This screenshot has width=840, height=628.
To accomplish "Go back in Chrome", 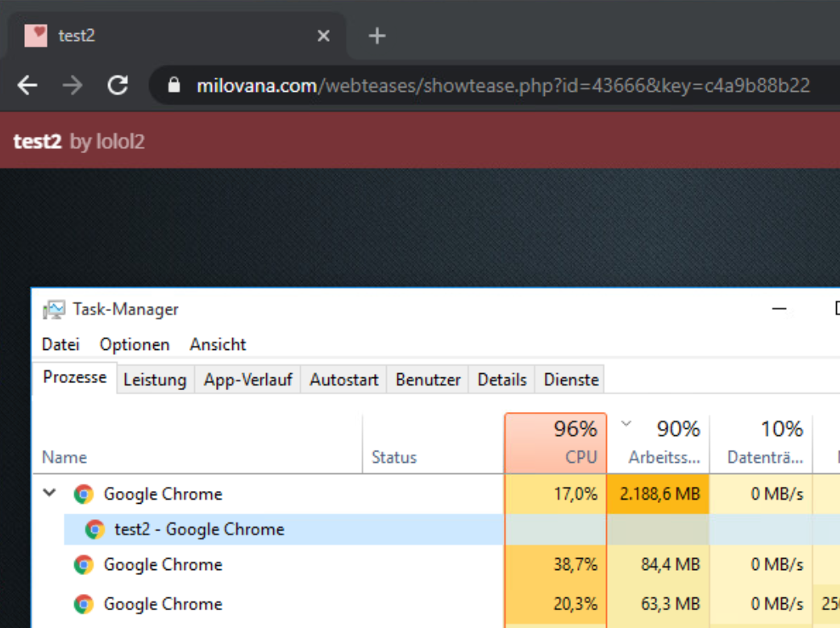I will tap(27, 85).
